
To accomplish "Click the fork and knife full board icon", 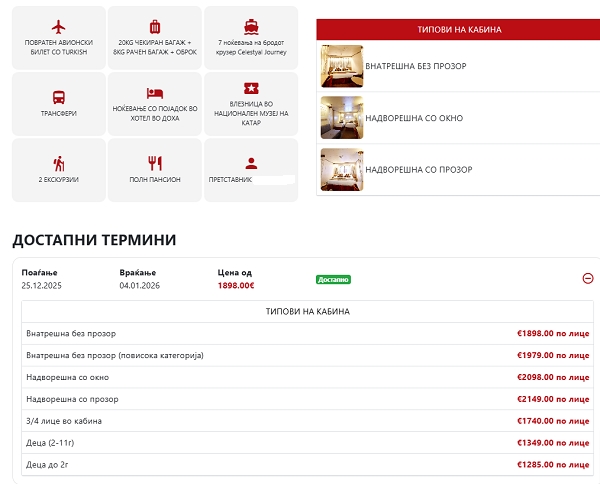I will 154,163.
